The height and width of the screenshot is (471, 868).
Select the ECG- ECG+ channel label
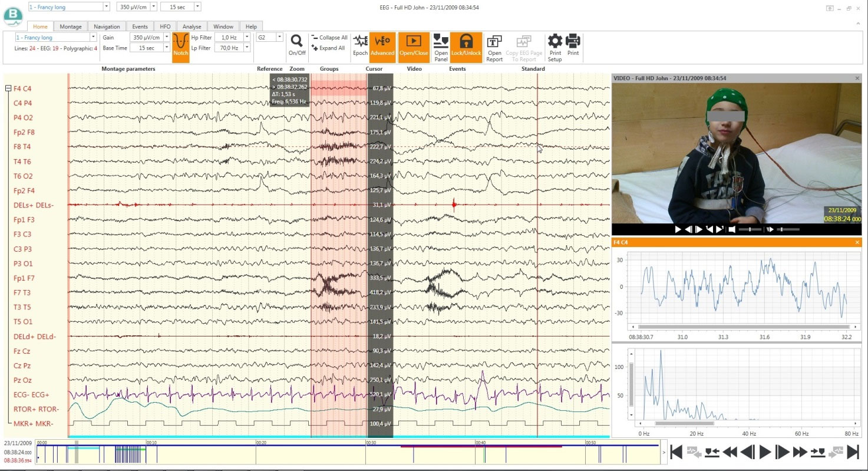31,395
